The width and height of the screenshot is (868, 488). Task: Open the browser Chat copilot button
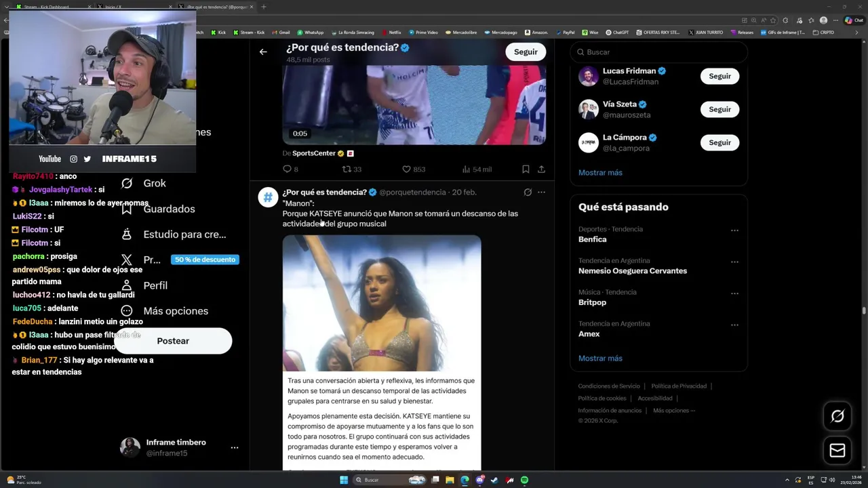pos(853,20)
